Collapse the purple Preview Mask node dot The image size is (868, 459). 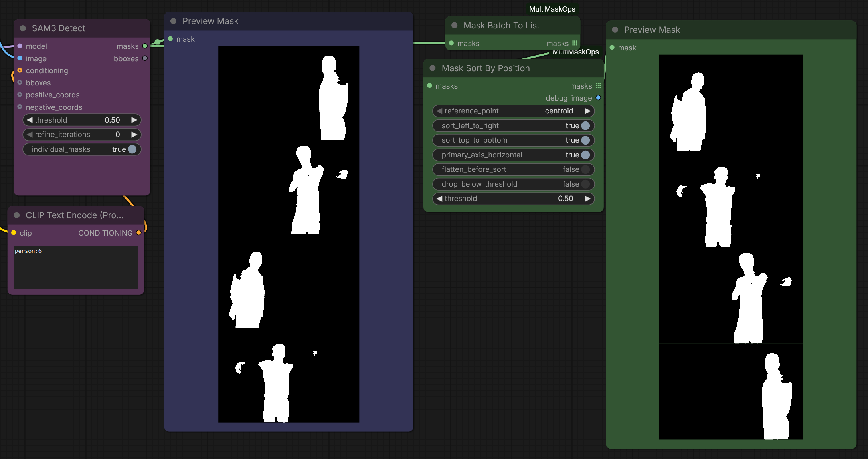pos(173,21)
